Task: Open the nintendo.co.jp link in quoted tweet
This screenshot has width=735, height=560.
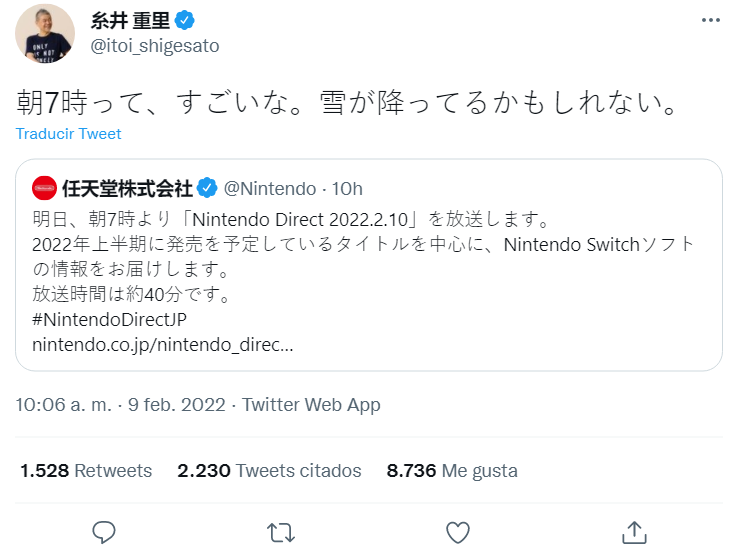Action: coord(162,345)
